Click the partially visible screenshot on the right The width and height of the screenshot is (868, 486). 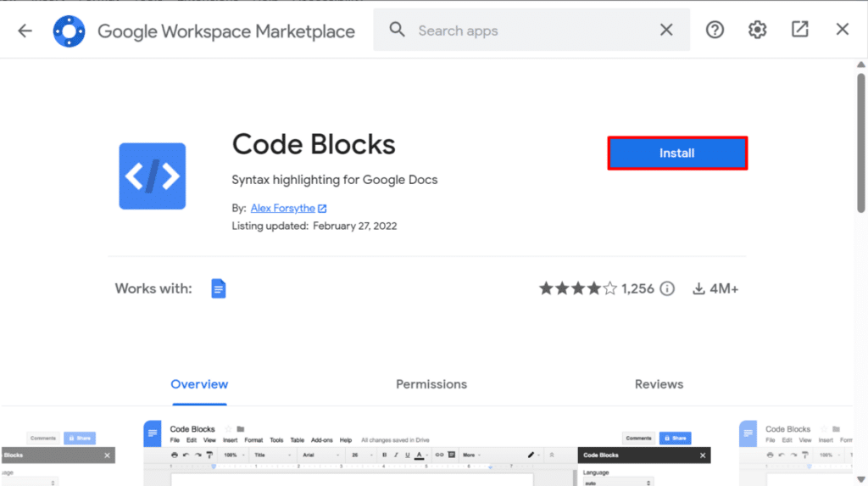(796, 453)
